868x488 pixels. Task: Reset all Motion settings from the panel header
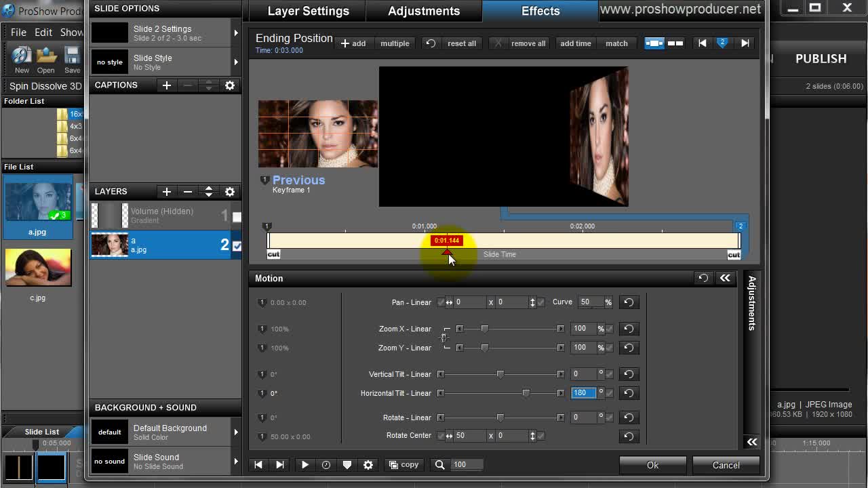click(x=703, y=278)
